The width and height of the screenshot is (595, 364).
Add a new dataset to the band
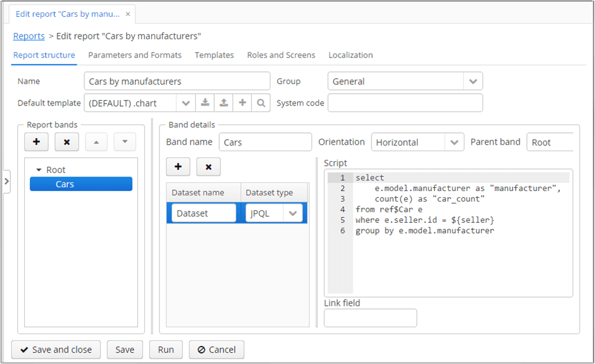(178, 167)
